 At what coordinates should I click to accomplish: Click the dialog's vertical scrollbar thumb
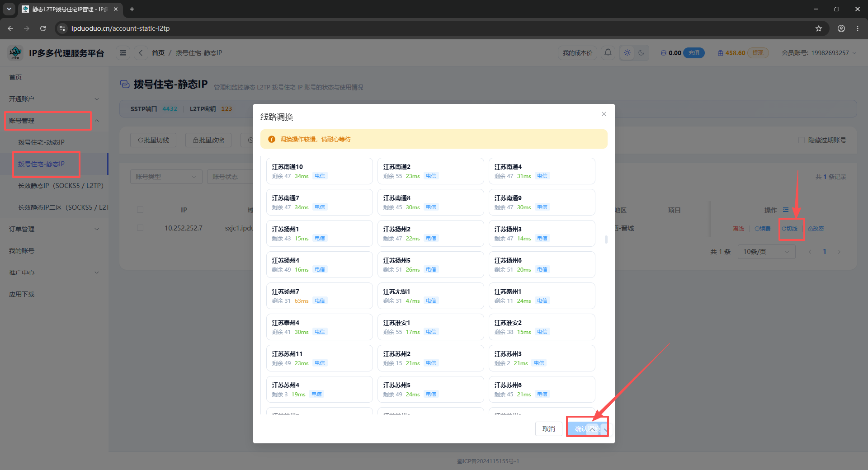606,239
